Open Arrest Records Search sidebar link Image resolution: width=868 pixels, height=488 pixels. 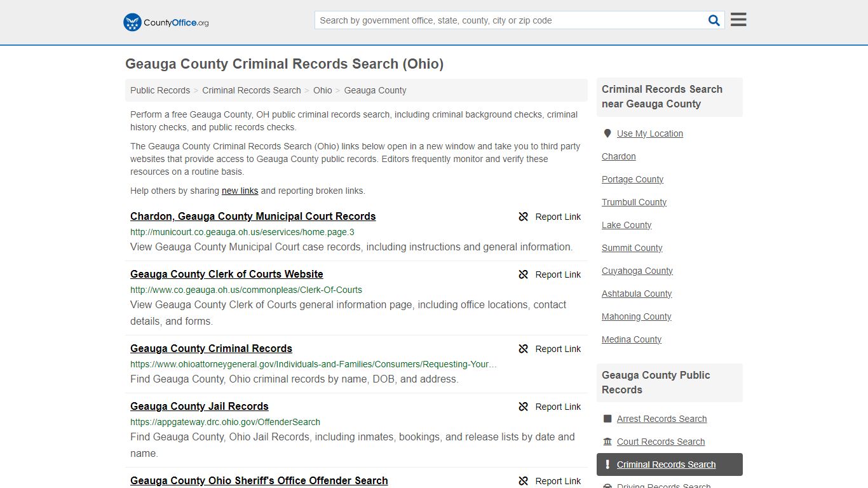click(x=661, y=419)
